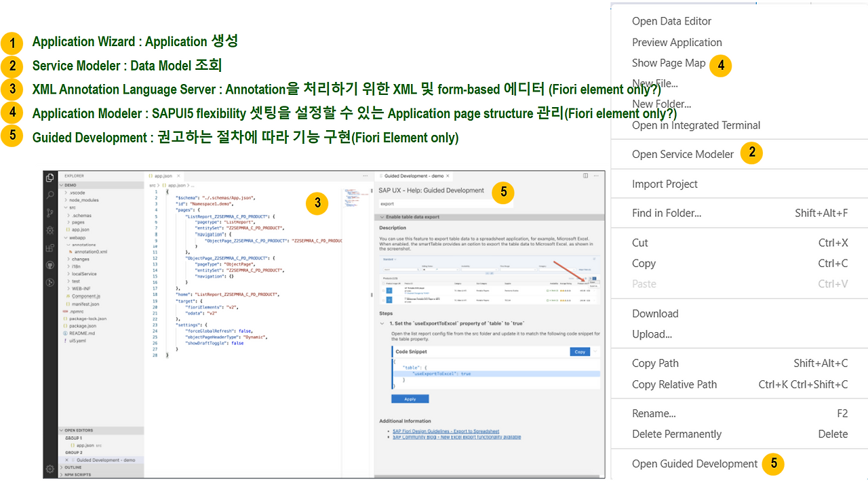
Task: Select Rename... in the context menu
Action: (x=654, y=414)
